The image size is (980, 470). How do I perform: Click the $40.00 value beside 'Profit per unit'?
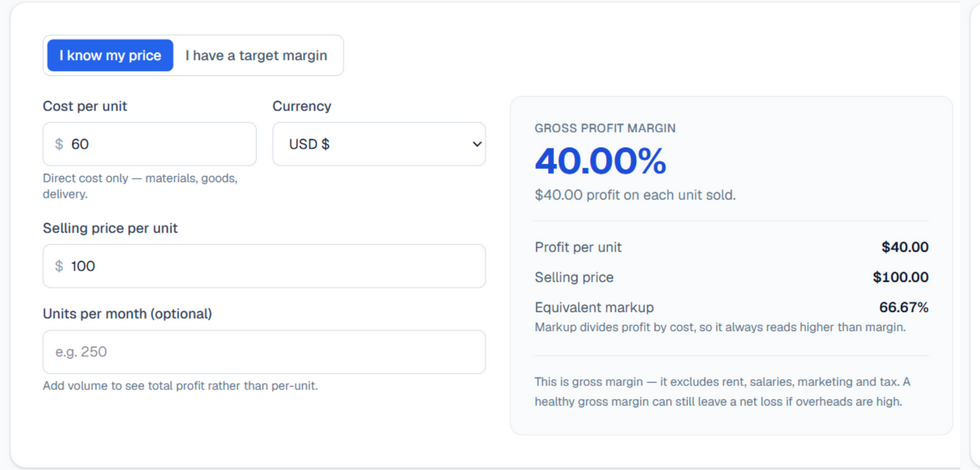905,247
